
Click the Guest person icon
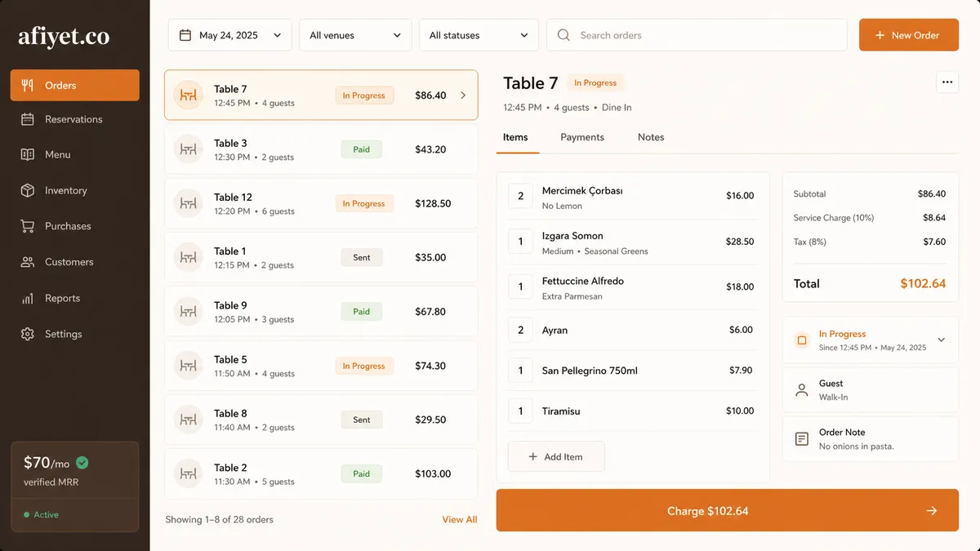802,390
